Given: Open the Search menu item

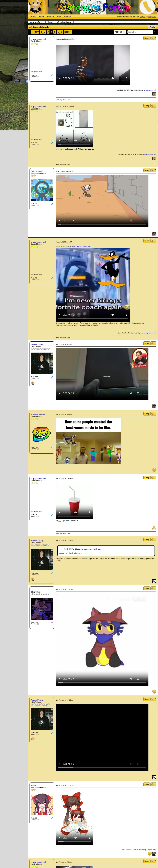Looking at the screenshot, I should (x=50, y=16).
